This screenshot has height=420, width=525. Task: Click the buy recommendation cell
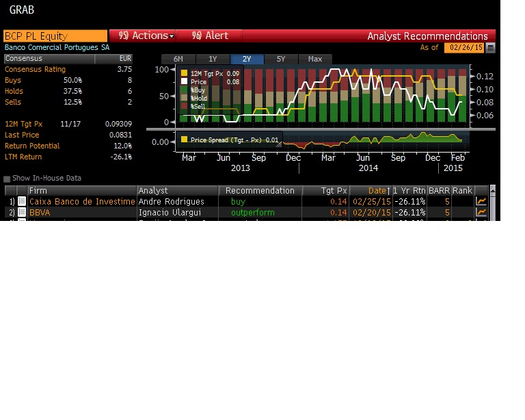238,201
